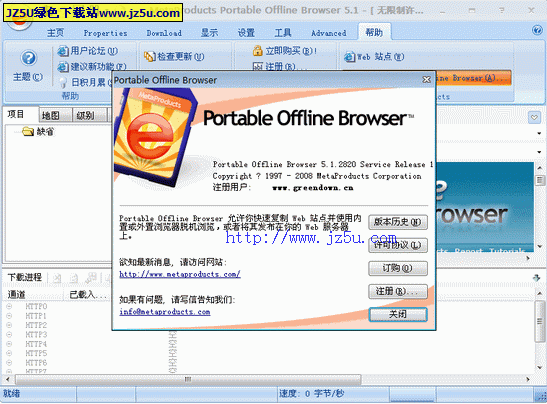The image size is (547, 404).
Task: Click the heart dropdown button at top right
Action: 534,117
